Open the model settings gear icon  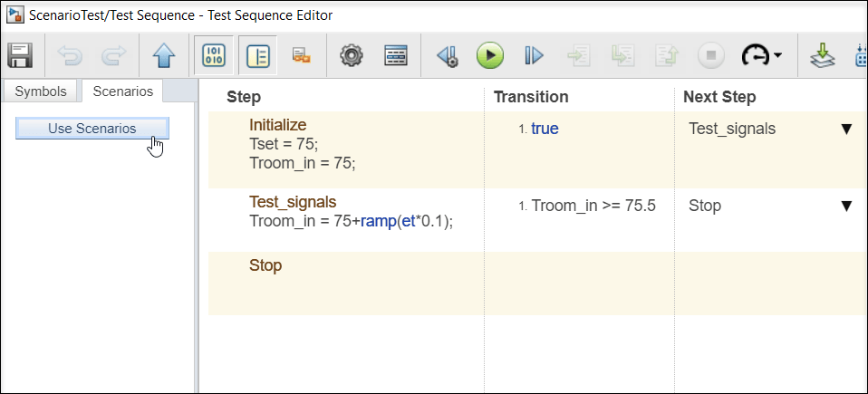[x=351, y=55]
